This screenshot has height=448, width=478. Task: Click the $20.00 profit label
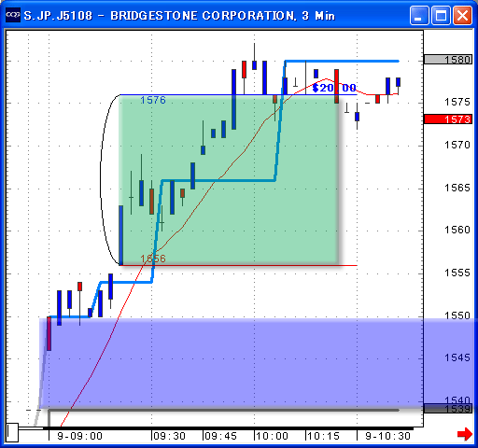(334, 88)
